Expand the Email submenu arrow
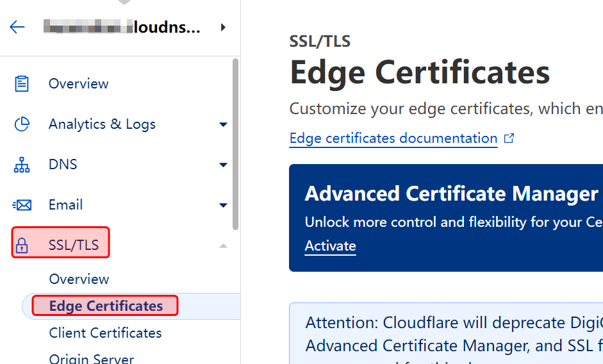The height and width of the screenshot is (364, 603). coord(223,205)
